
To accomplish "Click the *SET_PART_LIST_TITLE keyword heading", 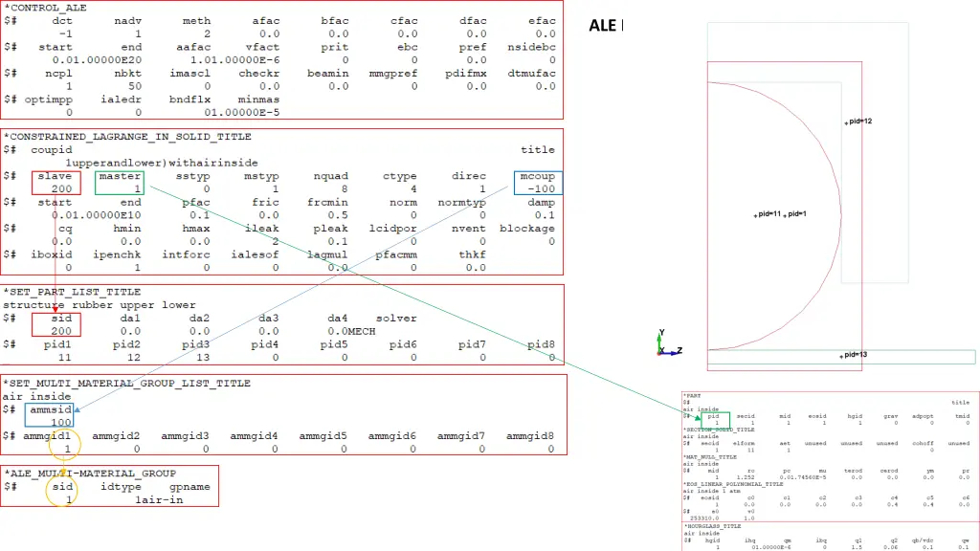I will click(73, 292).
